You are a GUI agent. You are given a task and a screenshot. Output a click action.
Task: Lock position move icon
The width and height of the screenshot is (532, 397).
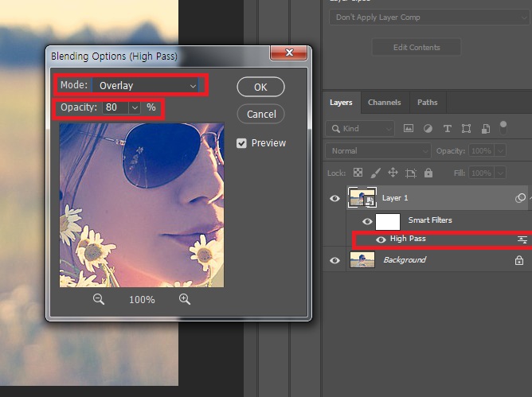pos(393,173)
